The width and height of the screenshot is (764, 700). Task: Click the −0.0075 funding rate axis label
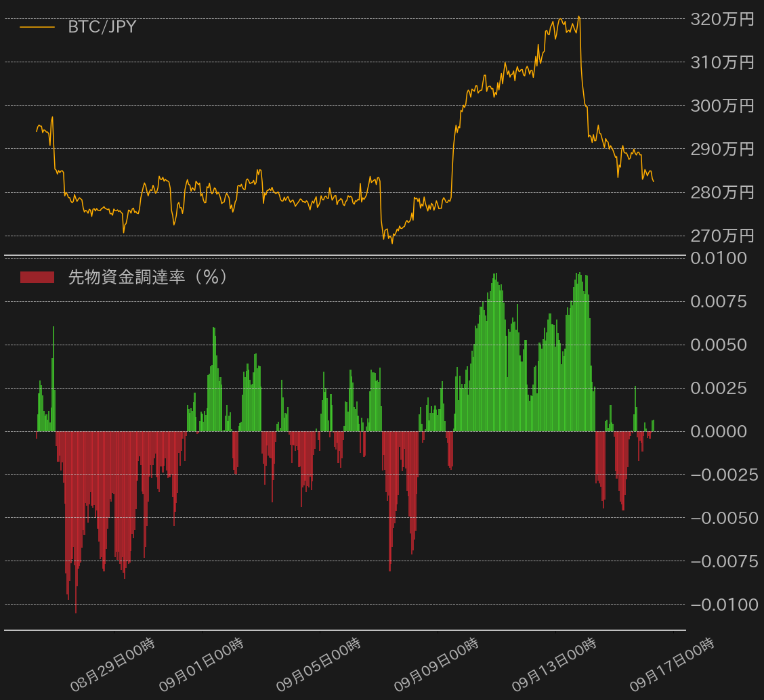click(724, 562)
